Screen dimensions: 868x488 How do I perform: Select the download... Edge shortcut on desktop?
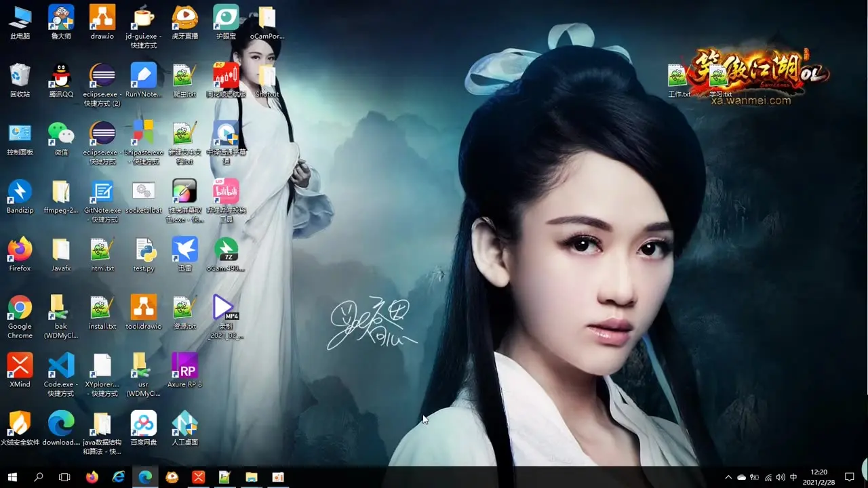(x=61, y=428)
